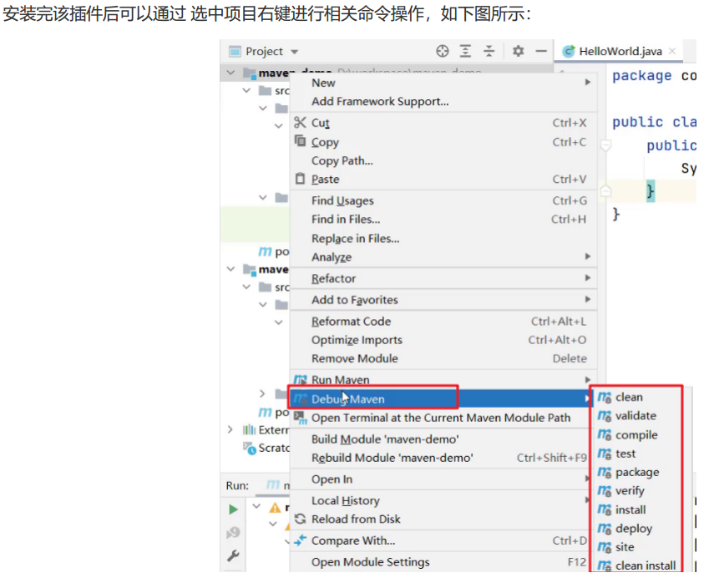The image size is (714, 588).
Task: Choose Replace in Files
Action: (443, 239)
